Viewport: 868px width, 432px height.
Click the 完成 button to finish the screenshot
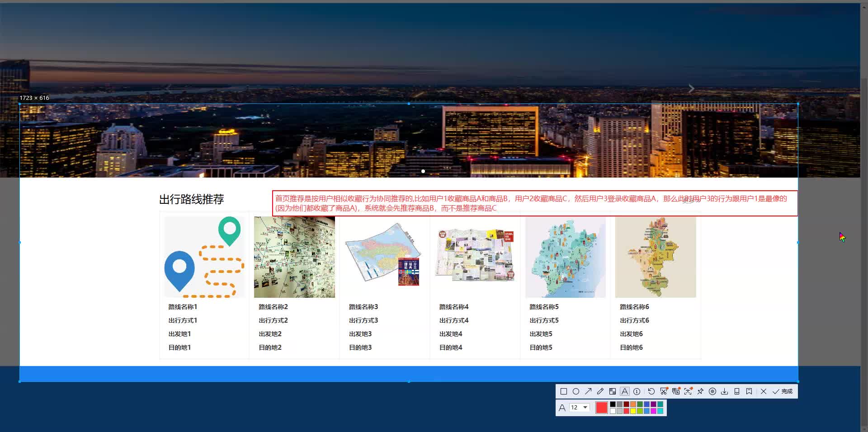click(x=783, y=391)
